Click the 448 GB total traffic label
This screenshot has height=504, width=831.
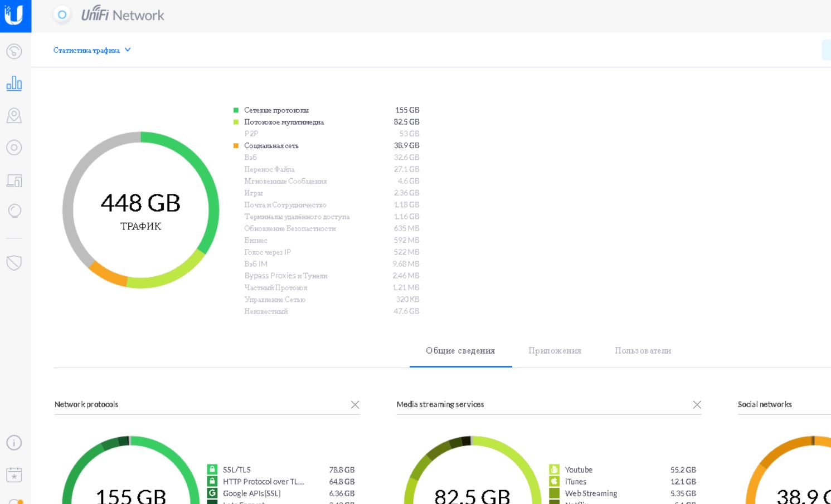tap(140, 203)
